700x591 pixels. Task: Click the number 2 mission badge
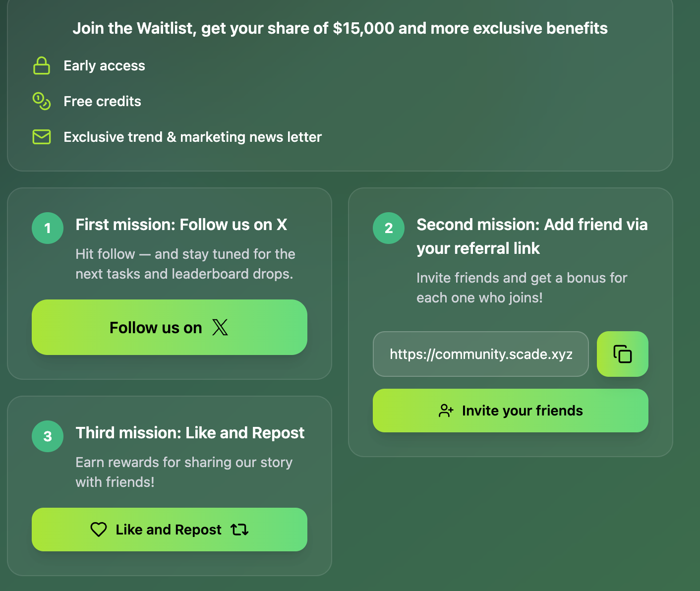pyautogui.click(x=389, y=228)
